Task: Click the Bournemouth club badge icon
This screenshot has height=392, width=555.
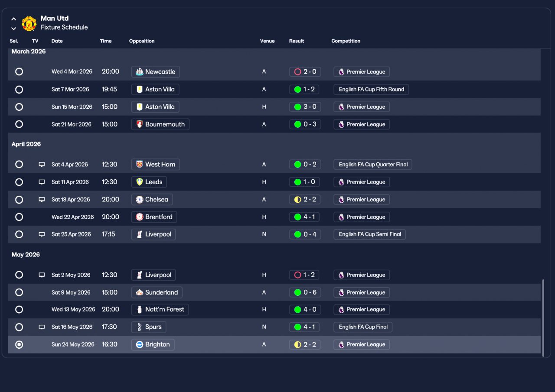Action: pyautogui.click(x=139, y=124)
